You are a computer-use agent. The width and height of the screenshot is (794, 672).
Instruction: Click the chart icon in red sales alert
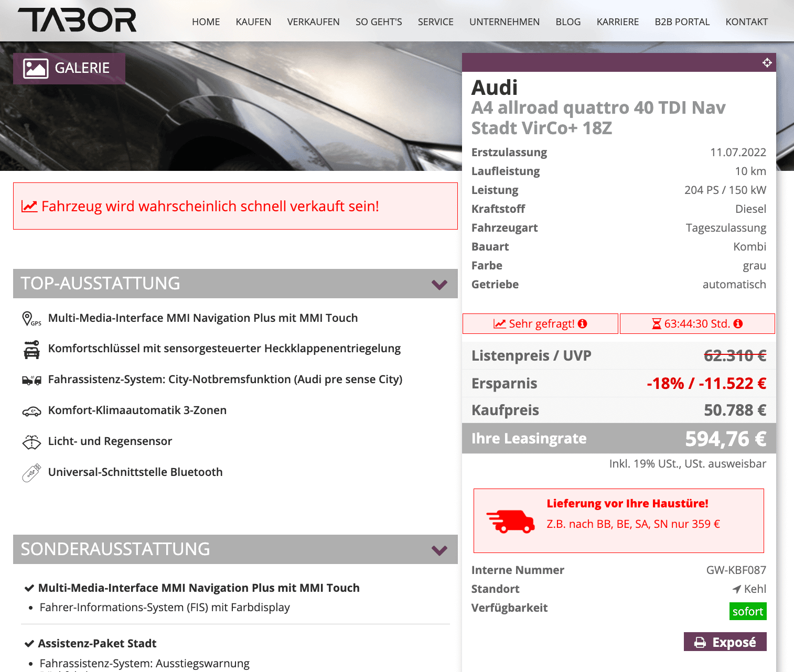[x=29, y=207]
